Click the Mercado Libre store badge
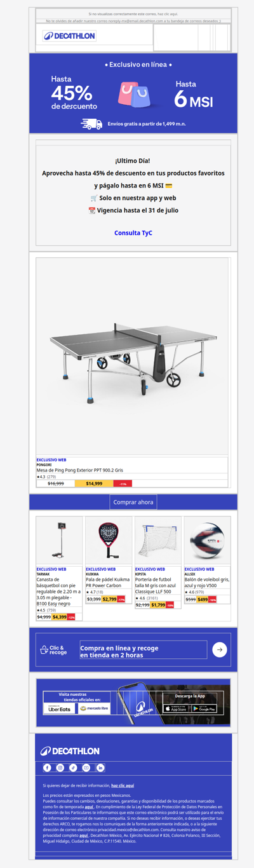 point(94,709)
